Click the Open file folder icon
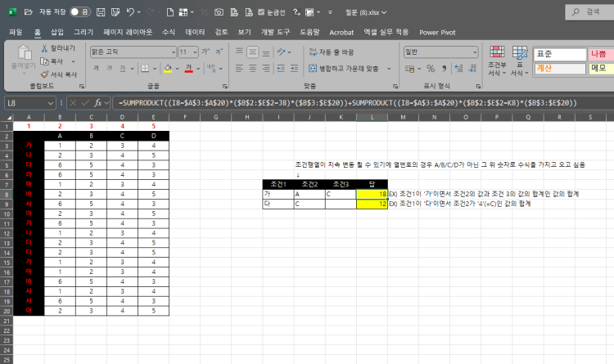The height and width of the screenshot is (364, 614). [x=28, y=12]
